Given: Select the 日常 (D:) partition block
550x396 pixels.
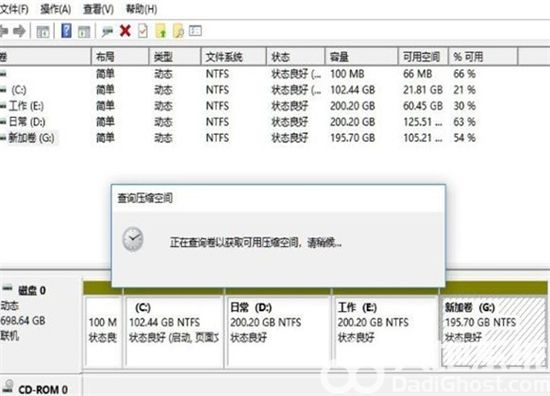Looking at the screenshot, I should tap(279, 331).
